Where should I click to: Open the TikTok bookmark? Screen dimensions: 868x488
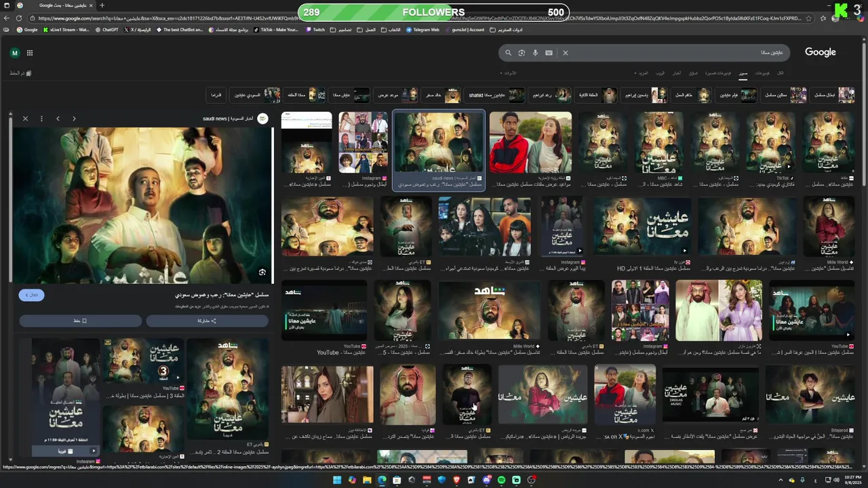click(x=276, y=30)
